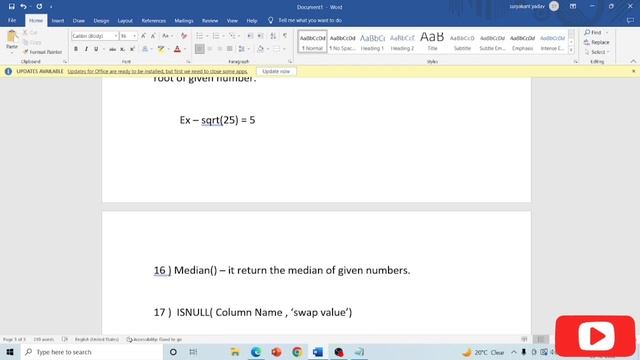The height and width of the screenshot is (360, 640).
Task: Dismiss the updates notification bar
Action: point(633,71)
